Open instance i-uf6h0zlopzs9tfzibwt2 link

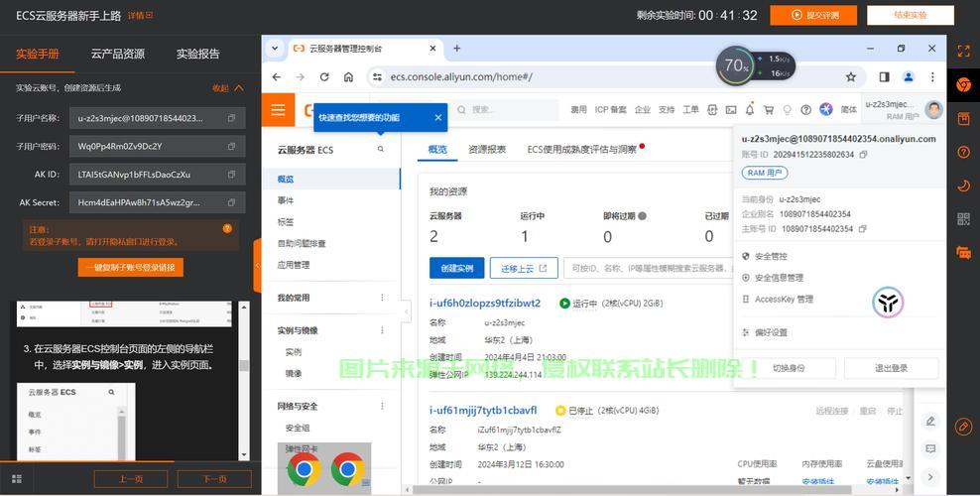click(485, 303)
